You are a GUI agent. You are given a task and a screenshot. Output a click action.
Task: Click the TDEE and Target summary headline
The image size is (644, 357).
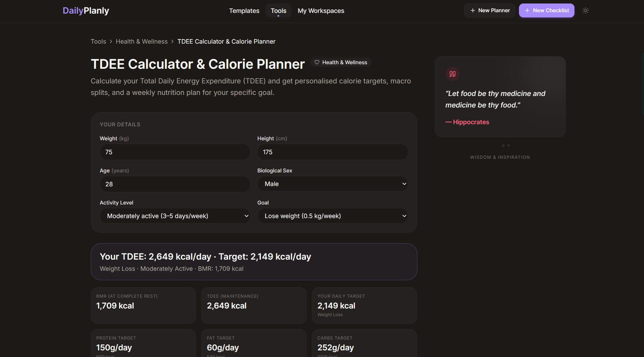pos(205,256)
